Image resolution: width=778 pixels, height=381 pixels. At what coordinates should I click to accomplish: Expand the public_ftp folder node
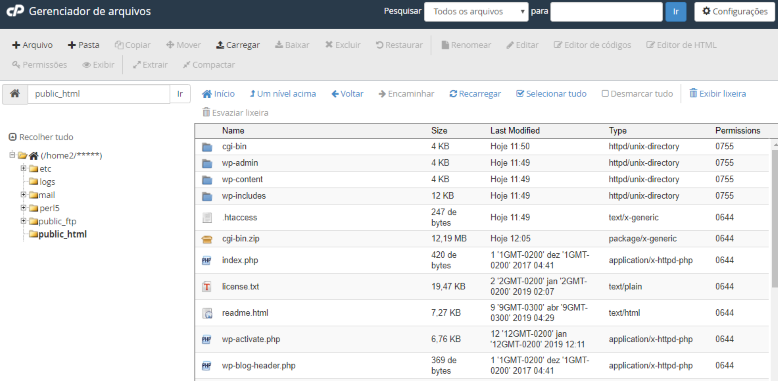(23, 221)
